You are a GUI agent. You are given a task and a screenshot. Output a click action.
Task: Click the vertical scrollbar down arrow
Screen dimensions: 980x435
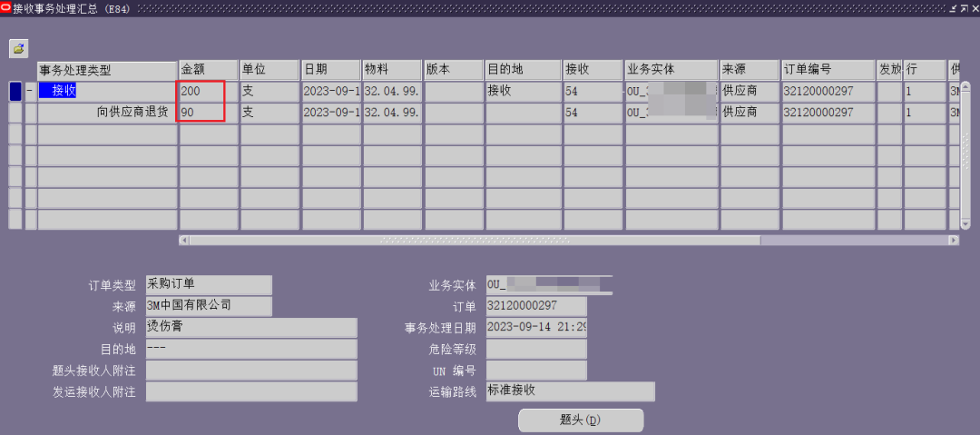[965, 223]
